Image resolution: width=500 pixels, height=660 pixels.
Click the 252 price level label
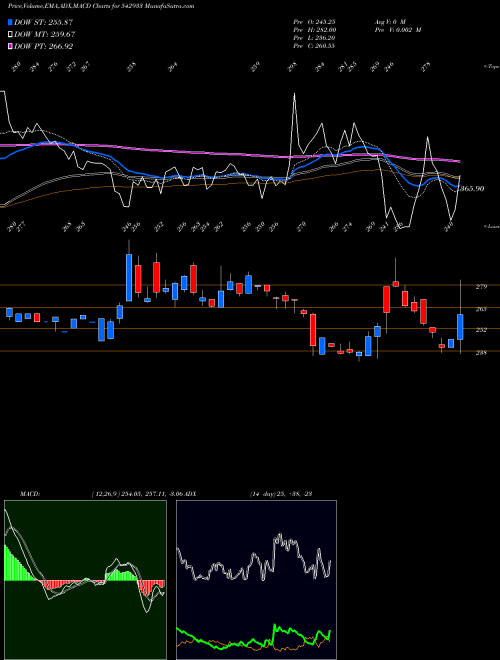coord(481,330)
